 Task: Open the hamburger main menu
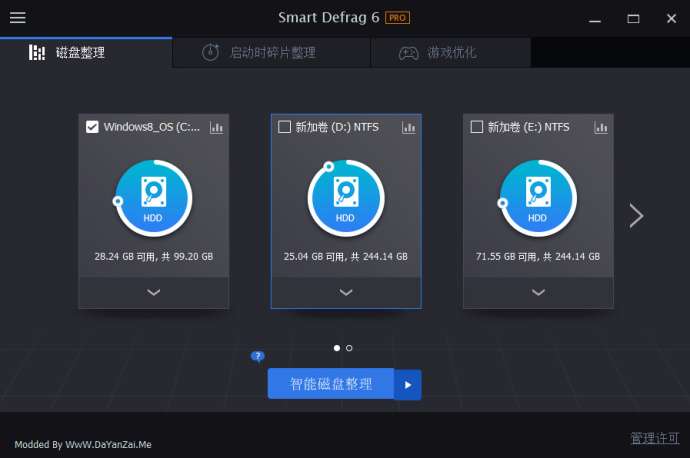pos(18,18)
